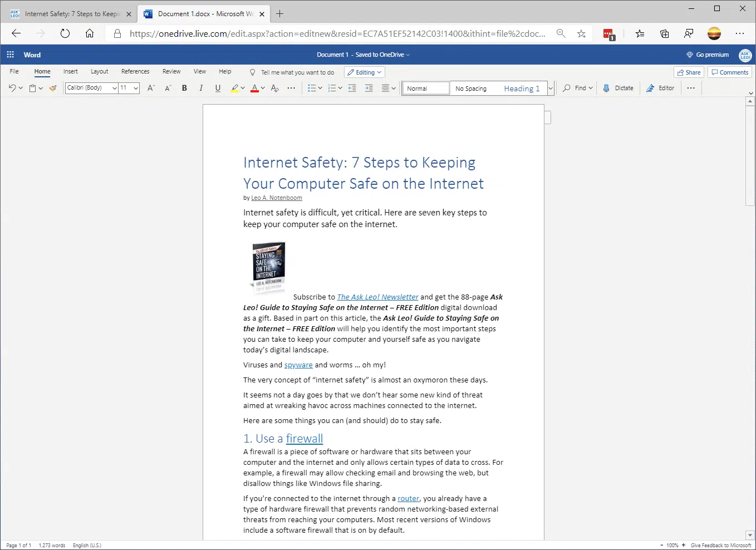The height and width of the screenshot is (550, 756).
Task: Shrink the font size
Action: pyautogui.click(x=168, y=88)
